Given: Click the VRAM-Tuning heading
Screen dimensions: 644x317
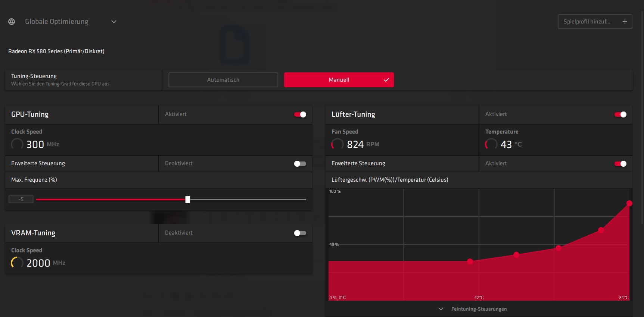Looking at the screenshot, I should point(33,233).
